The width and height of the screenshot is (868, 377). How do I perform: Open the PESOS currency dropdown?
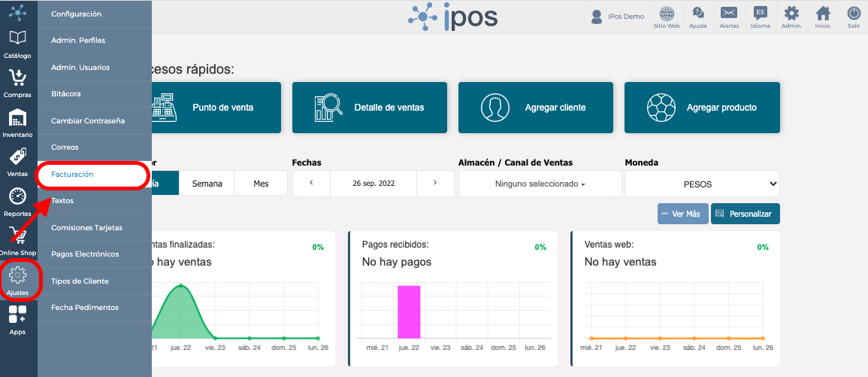click(702, 184)
